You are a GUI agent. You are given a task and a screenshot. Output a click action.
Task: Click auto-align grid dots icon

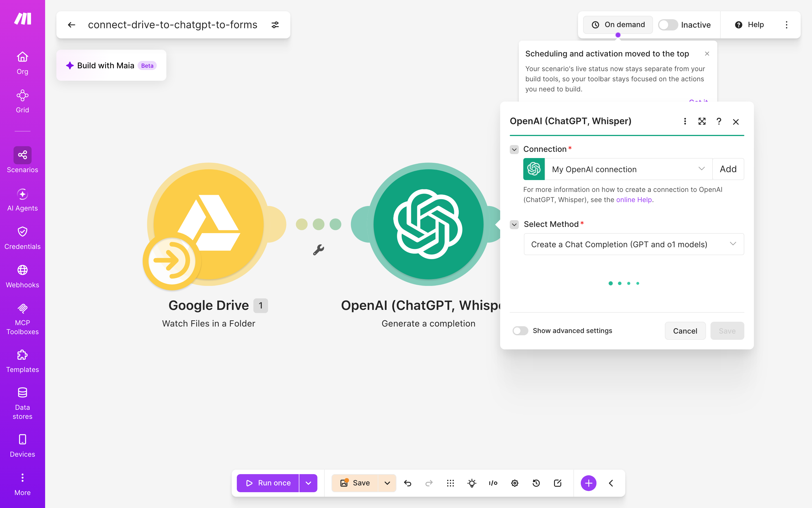450,483
